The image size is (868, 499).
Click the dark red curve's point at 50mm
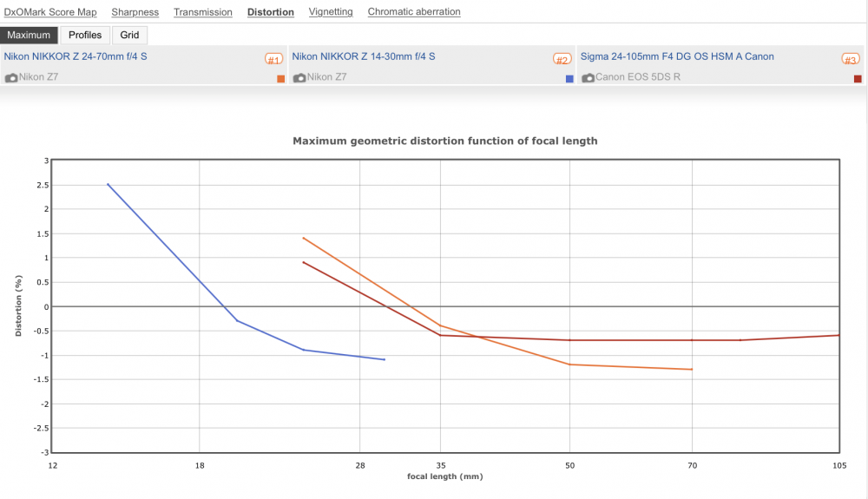[x=569, y=340]
